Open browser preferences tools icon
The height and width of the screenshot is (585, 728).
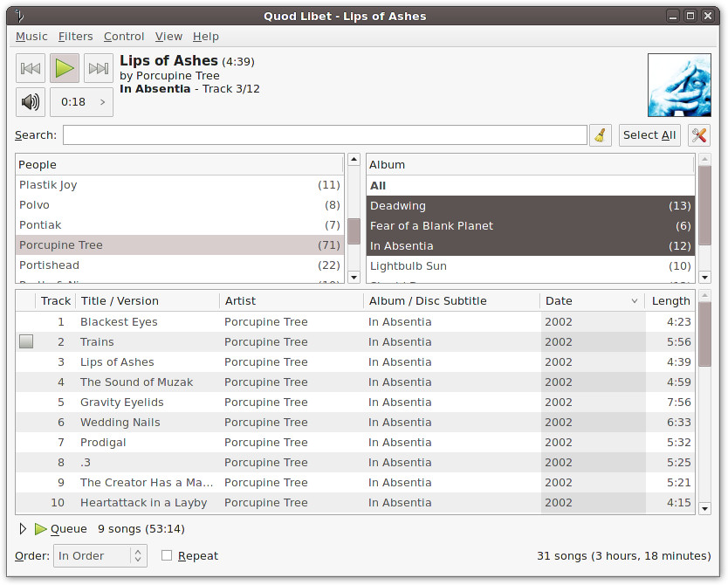[x=698, y=135]
